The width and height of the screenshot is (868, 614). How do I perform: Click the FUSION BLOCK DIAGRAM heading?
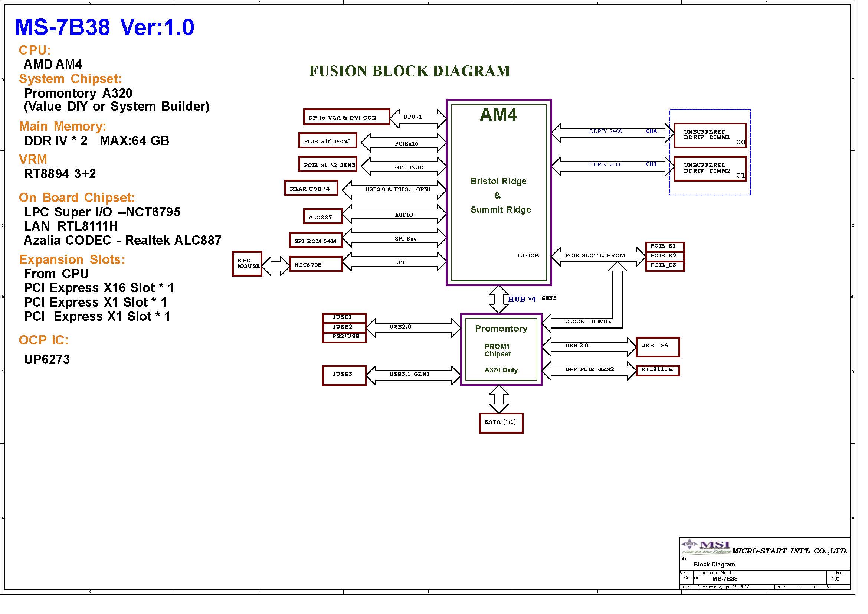click(x=409, y=71)
